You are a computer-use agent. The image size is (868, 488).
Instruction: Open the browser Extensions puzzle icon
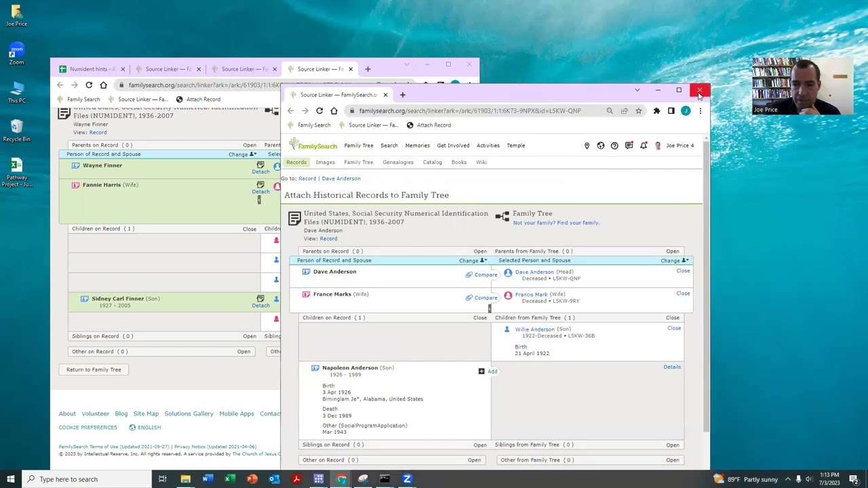point(656,111)
